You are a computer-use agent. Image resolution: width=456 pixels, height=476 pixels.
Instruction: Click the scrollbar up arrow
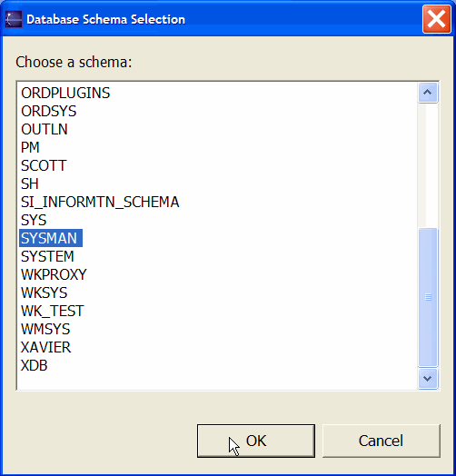pos(428,93)
